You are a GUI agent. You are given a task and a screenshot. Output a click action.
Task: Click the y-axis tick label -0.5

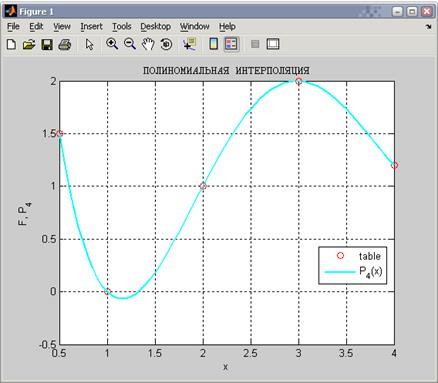[x=48, y=345]
